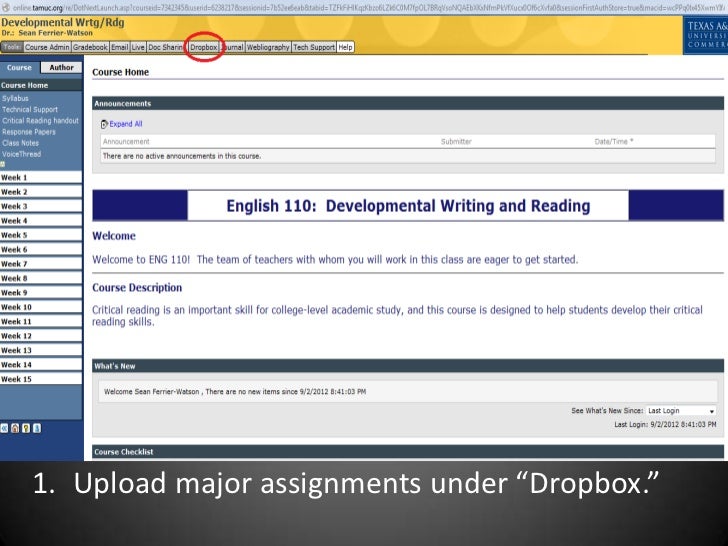
Task: Select Course Home in the sidebar
Action: [x=41, y=85]
